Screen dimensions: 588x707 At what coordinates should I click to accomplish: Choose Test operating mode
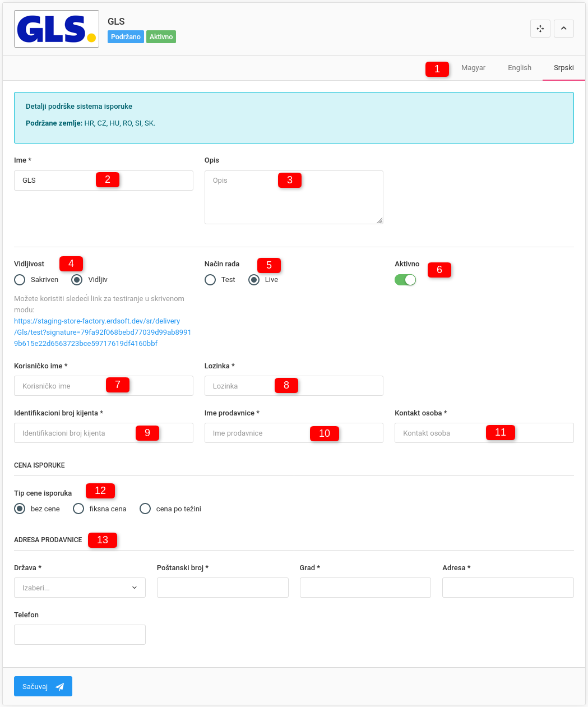(x=210, y=280)
